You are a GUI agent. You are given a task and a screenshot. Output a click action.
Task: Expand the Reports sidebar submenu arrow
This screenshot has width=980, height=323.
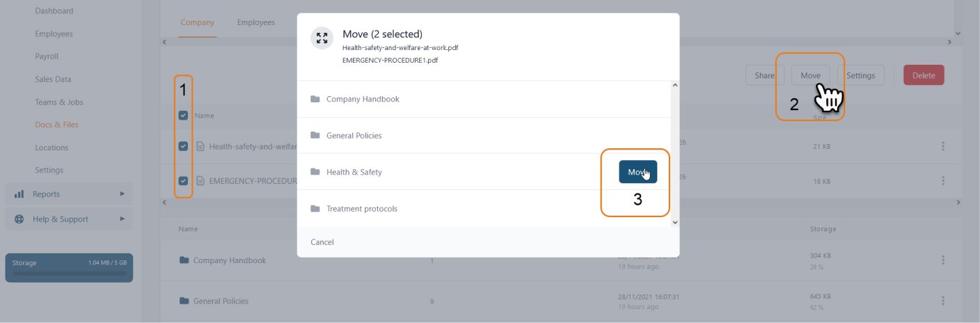click(x=122, y=194)
